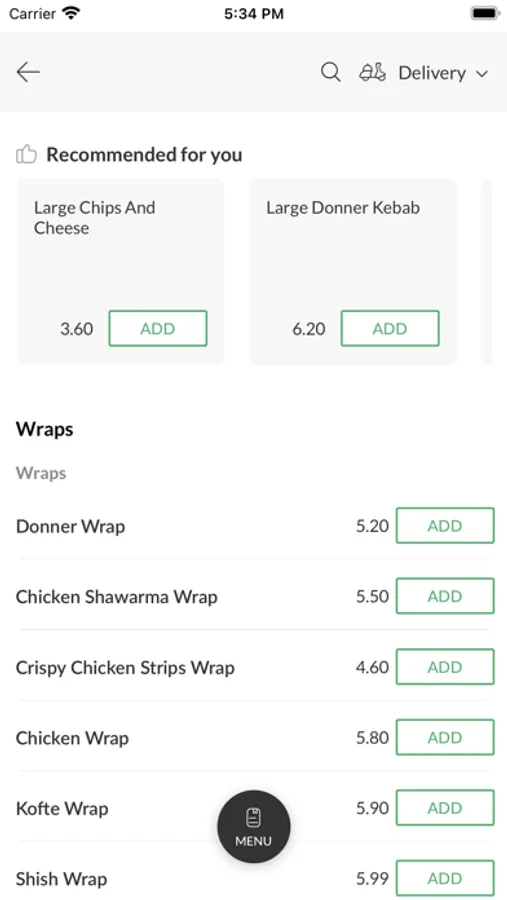Viewport: 507px width, 900px height.
Task: Tap the thumbs-up Recommended icon
Action: click(x=26, y=154)
